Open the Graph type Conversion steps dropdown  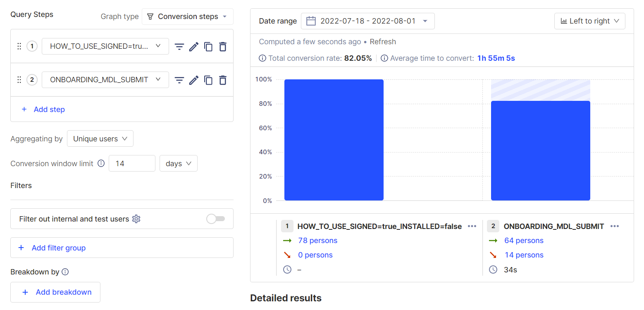pyautogui.click(x=188, y=17)
